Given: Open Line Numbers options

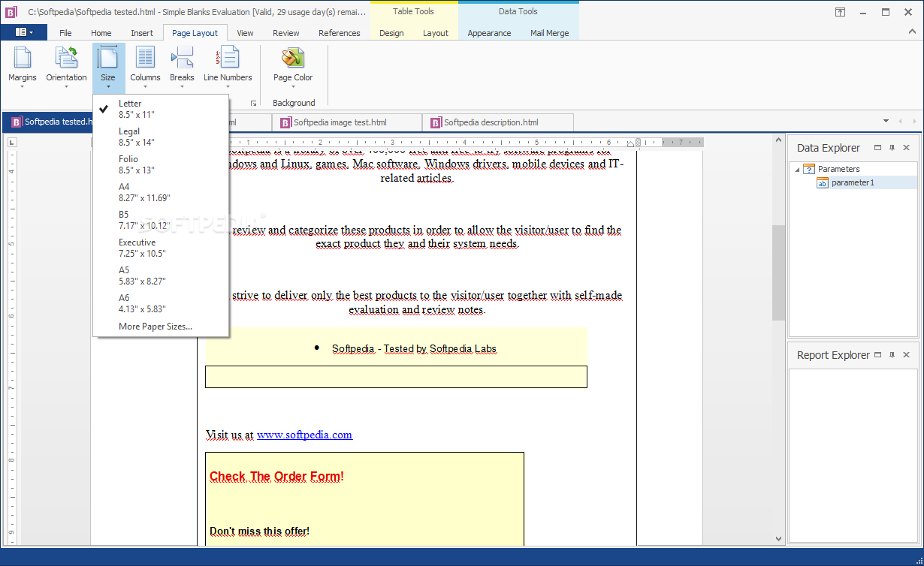Looking at the screenshot, I should 228,68.
